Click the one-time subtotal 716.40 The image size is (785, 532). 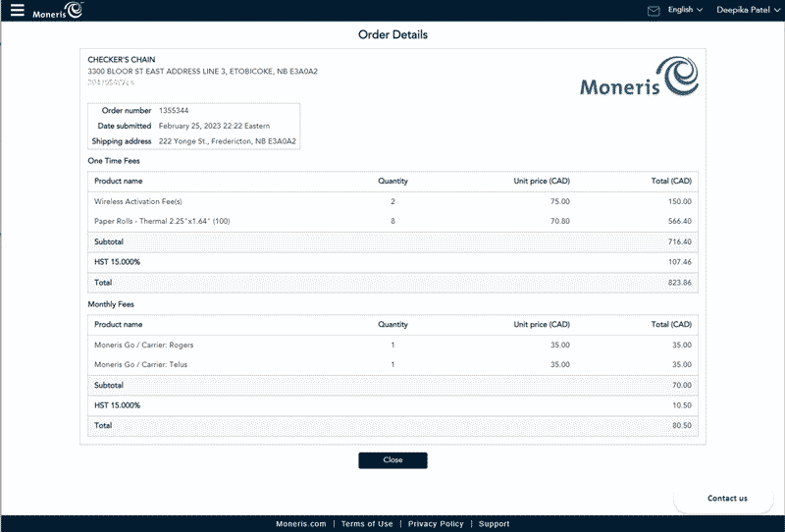point(680,241)
